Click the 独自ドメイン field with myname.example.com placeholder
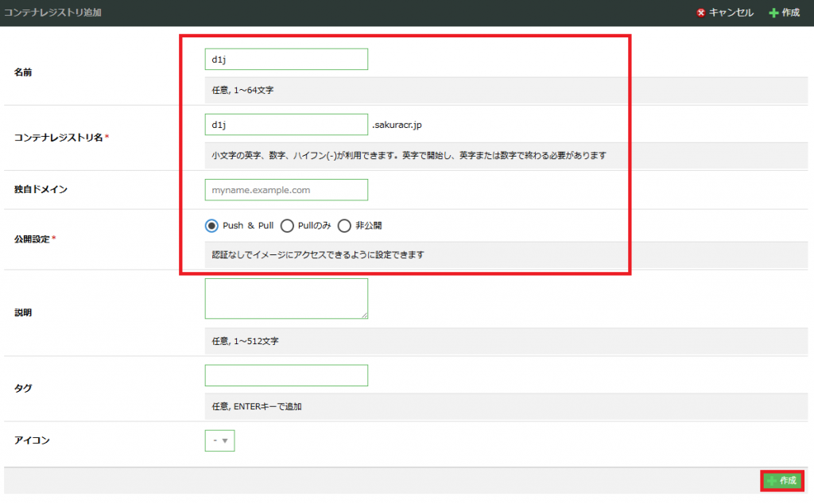814x504 pixels. tap(286, 190)
